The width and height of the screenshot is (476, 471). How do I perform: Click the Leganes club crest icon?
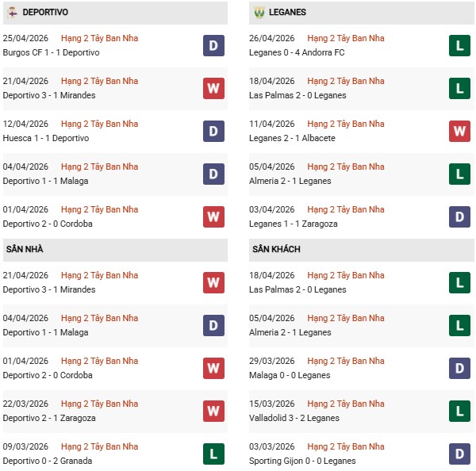(259, 13)
